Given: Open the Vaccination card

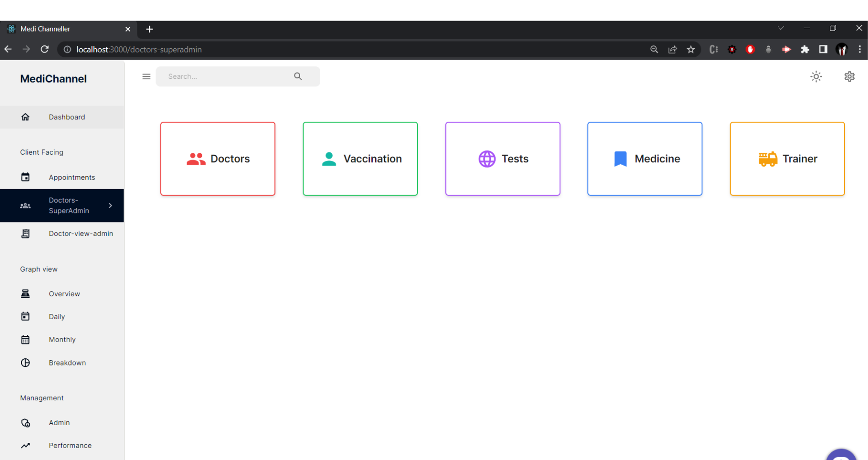Looking at the screenshot, I should [360, 159].
